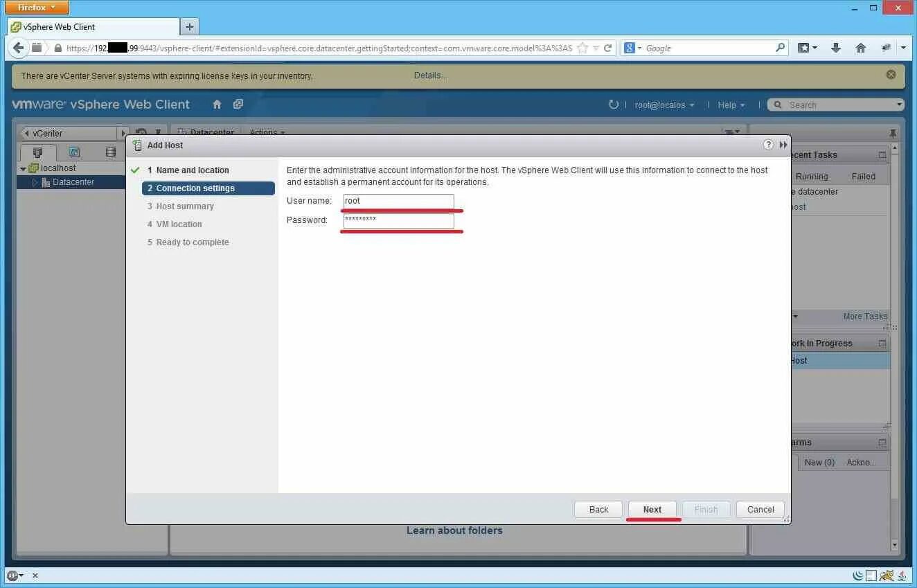The width and height of the screenshot is (917, 588).
Task: Open the Acknowledged alarms tab
Action: (861, 463)
